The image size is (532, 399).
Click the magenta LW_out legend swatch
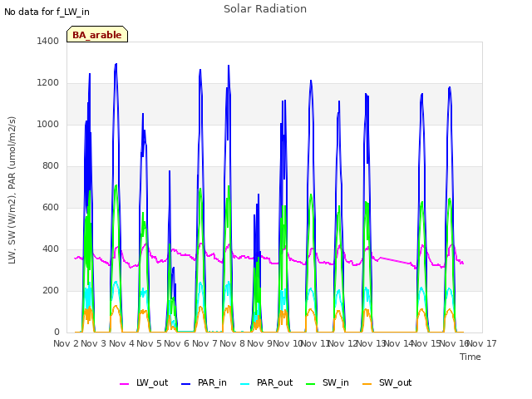tap(124, 384)
